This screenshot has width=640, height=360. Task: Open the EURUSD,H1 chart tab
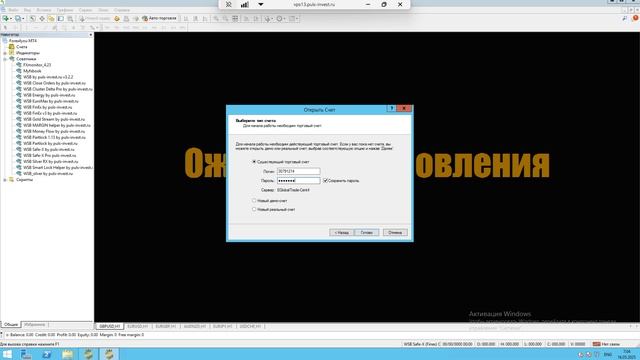[138, 326]
